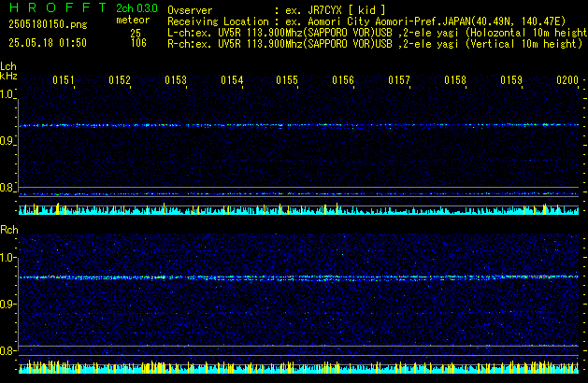Click the Rch cyan signal-level strip
Viewport: 588px width, 383px height.
[x=298, y=367]
